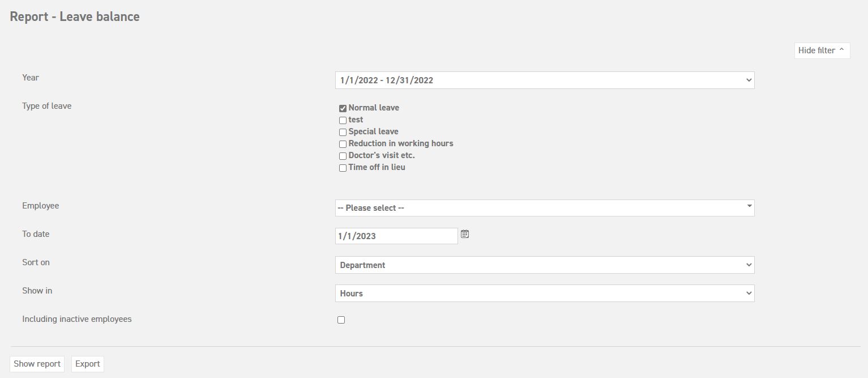Click the Sort on label

pos(36,262)
